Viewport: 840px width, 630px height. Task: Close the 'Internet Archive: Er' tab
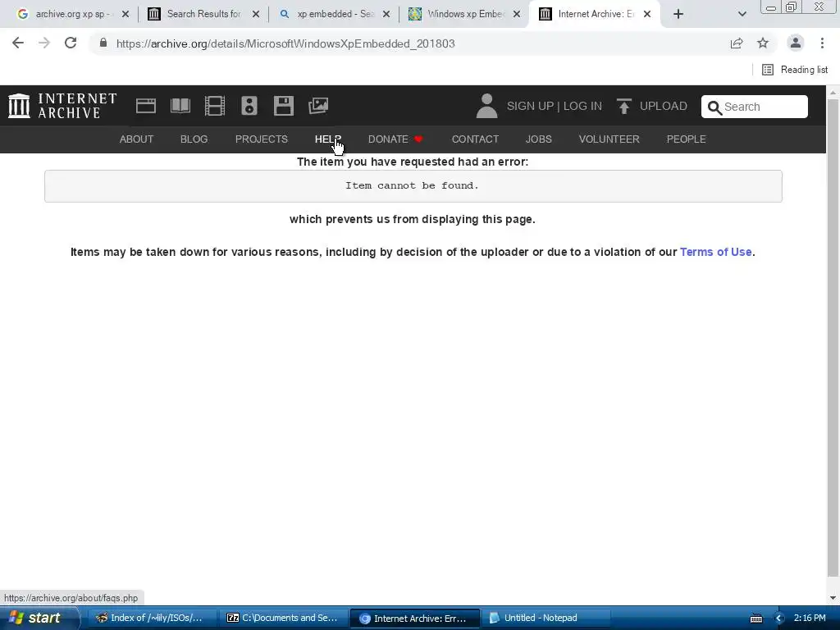[x=647, y=14]
